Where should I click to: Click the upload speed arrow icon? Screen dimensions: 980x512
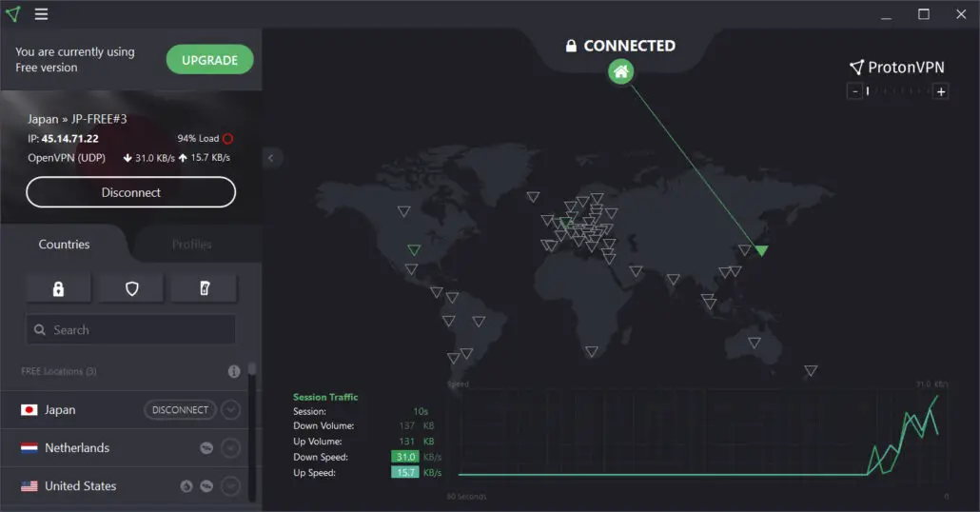[183, 158]
